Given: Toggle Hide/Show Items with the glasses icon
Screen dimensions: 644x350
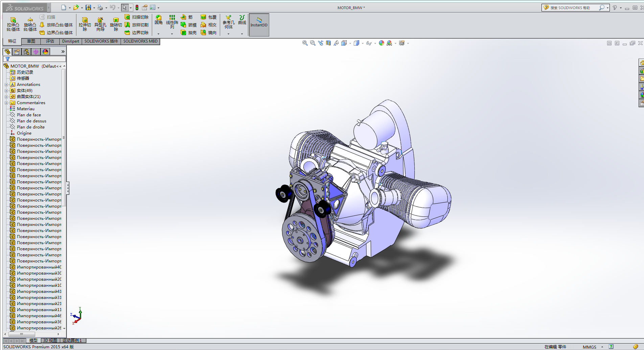Looking at the screenshot, I should coord(369,43).
